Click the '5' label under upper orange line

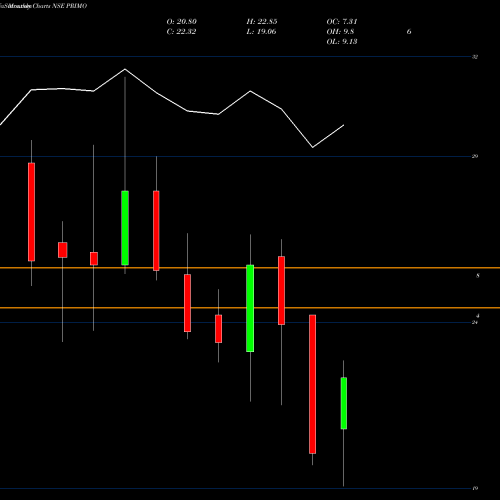click(478, 276)
